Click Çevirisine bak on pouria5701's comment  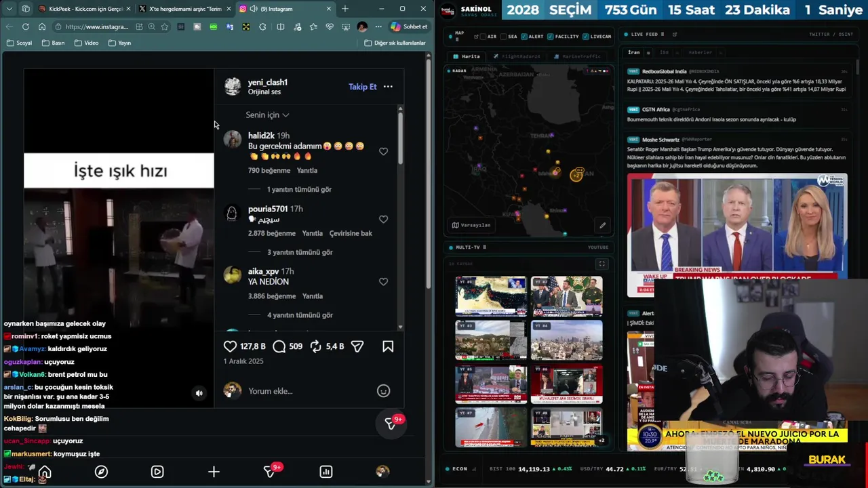tap(351, 233)
